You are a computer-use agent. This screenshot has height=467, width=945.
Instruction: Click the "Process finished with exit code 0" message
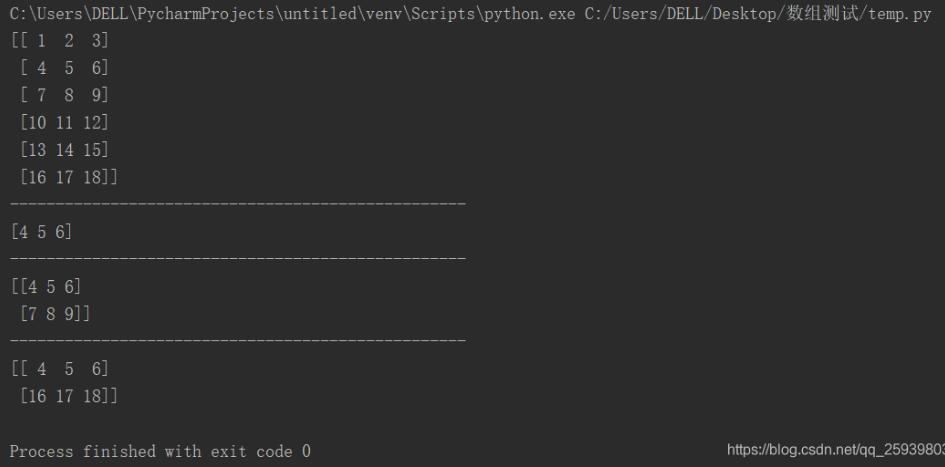(160, 452)
